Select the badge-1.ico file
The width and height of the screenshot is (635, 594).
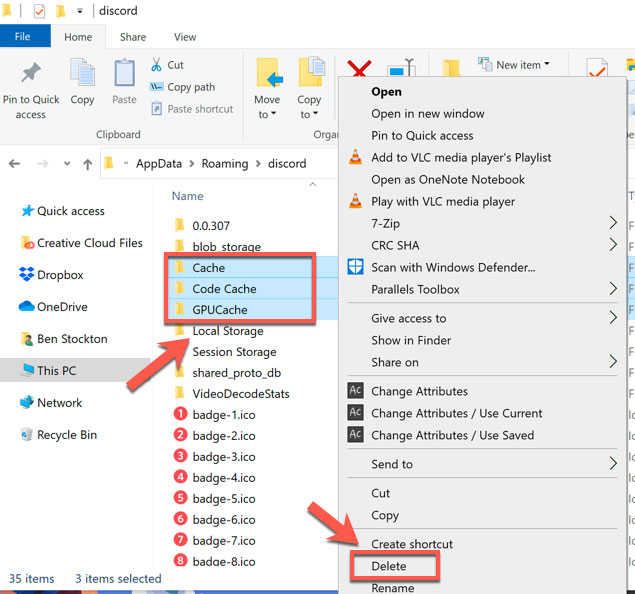pos(224,415)
